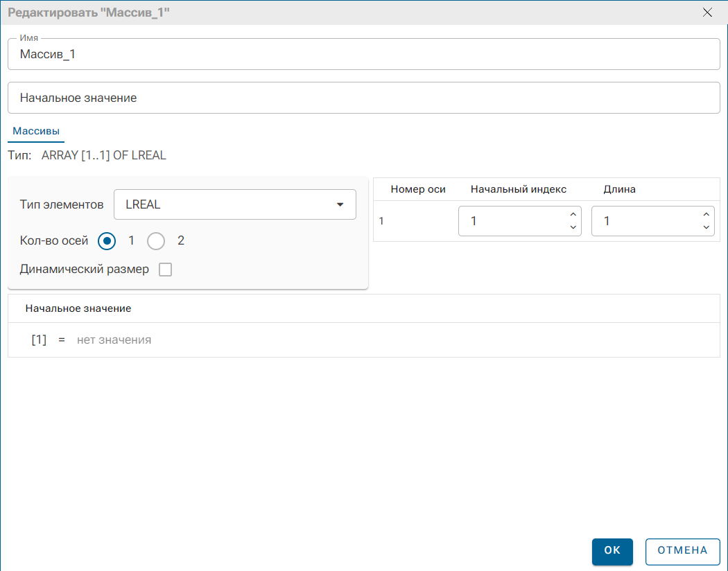Viewport: 728px width, 571px height.
Task: Click the Начальное значение input field
Action: pyautogui.click(x=363, y=98)
